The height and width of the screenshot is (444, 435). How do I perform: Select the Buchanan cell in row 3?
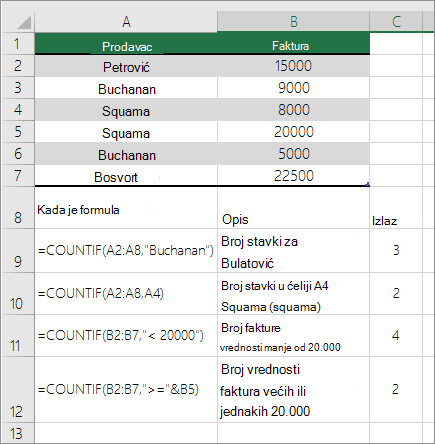click(x=126, y=88)
